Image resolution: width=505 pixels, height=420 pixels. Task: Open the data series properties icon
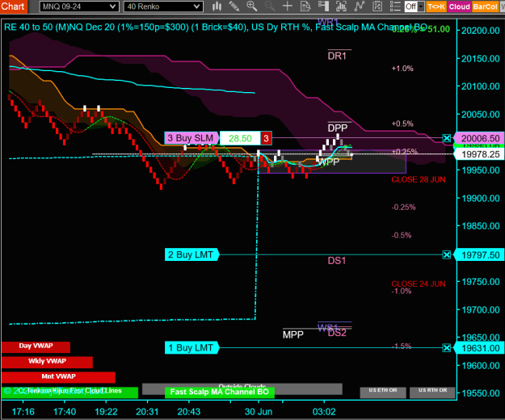click(x=377, y=6)
